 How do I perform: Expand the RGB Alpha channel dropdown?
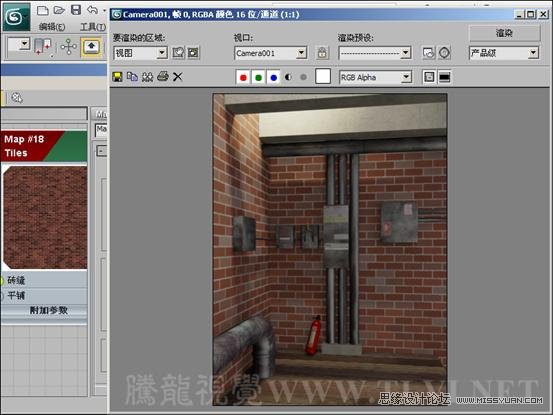point(406,77)
